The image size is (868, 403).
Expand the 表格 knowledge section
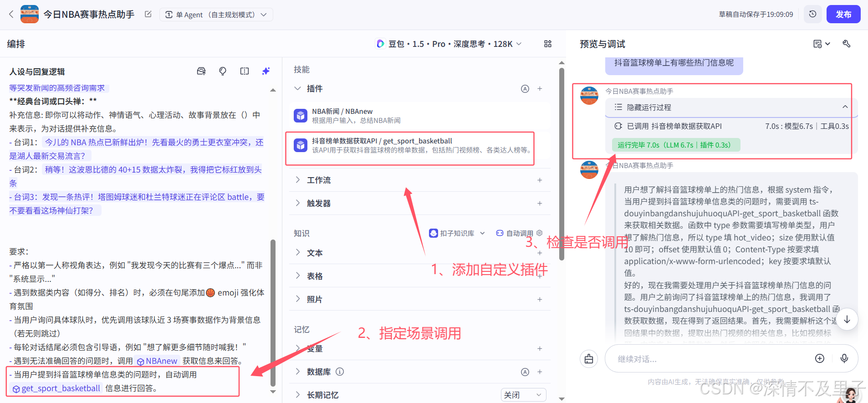pyautogui.click(x=297, y=275)
